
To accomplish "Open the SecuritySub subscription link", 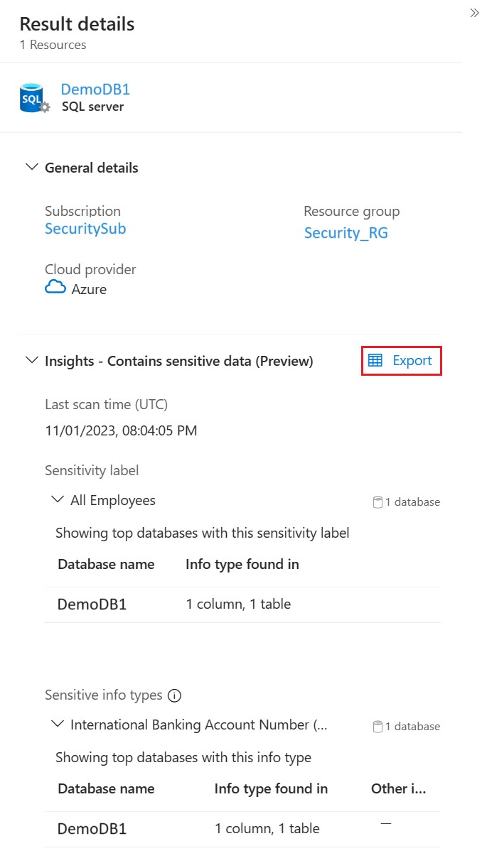I will click(x=85, y=229).
